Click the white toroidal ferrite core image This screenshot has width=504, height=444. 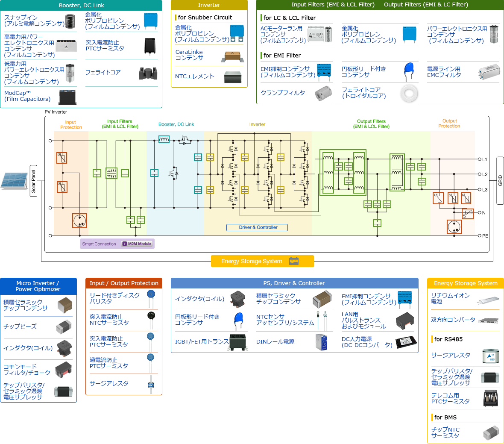[x=409, y=93]
